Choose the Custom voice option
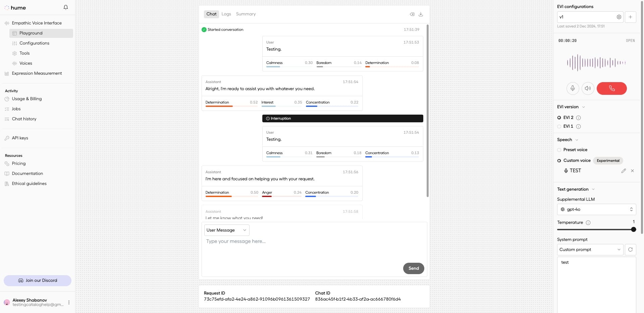 (x=559, y=161)
